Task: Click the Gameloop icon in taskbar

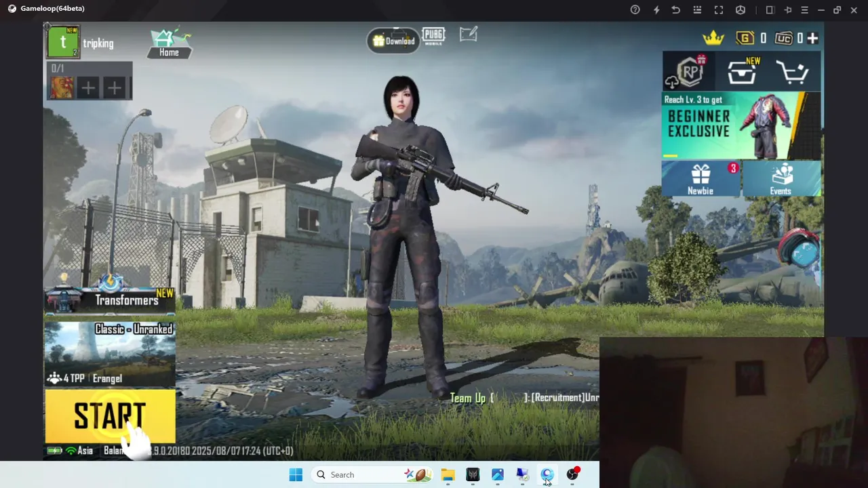Action: click(x=547, y=474)
